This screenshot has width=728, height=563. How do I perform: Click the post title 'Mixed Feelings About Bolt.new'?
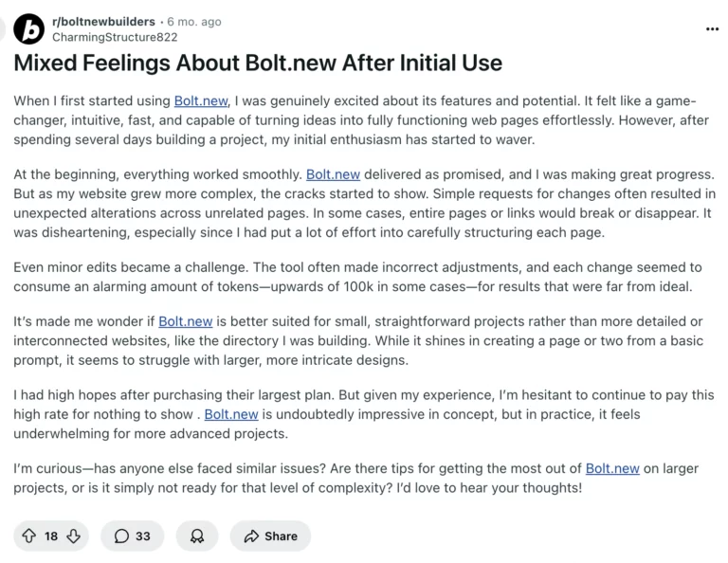(x=257, y=64)
